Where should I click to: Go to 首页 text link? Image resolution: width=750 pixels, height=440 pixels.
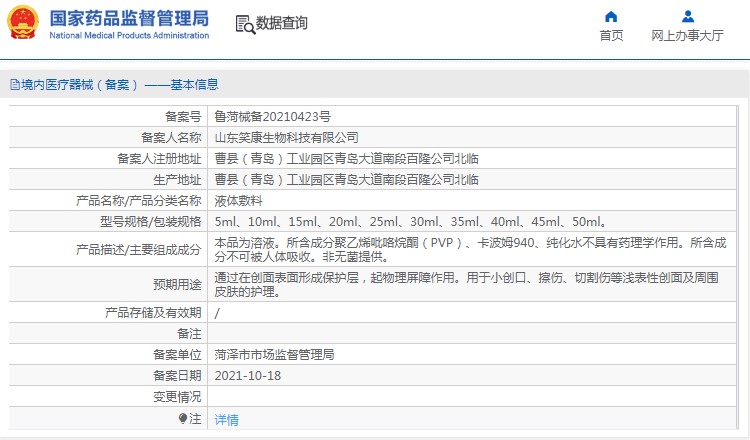pos(611,35)
